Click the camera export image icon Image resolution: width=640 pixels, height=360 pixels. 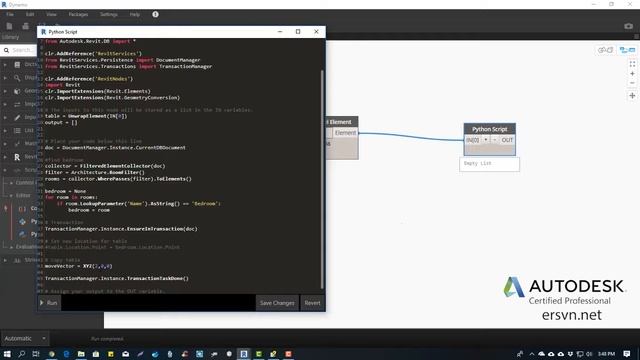click(628, 26)
